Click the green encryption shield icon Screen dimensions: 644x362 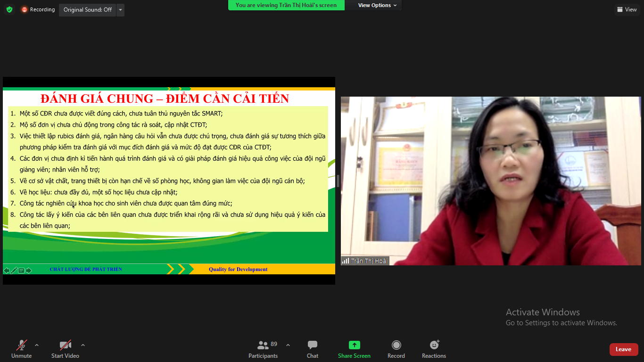click(9, 9)
